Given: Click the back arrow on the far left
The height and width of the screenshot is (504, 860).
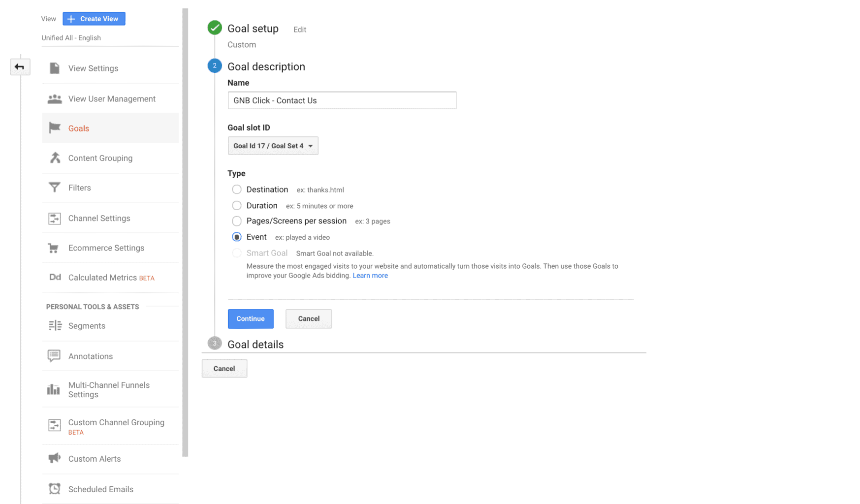Looking at the screenshot, I should [x=20, y=66].
